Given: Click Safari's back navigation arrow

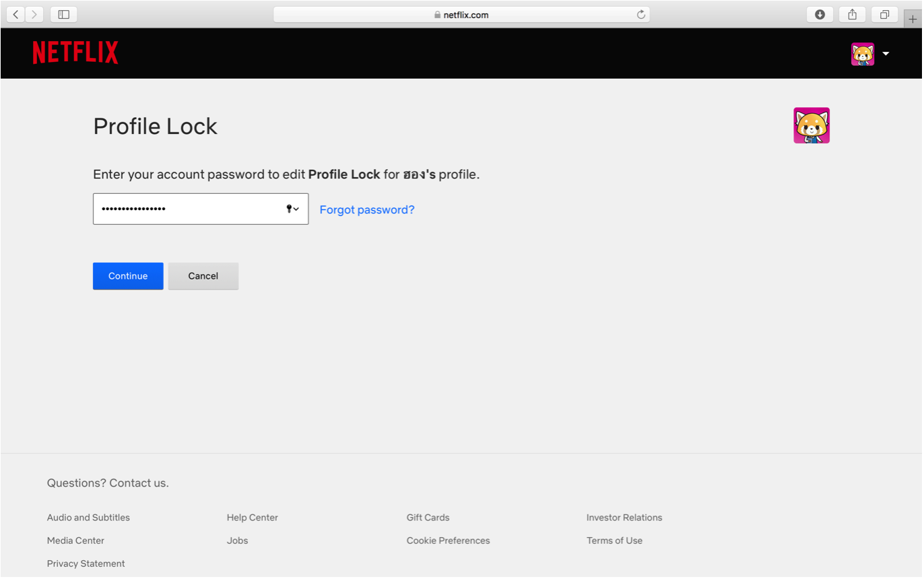Looking at the screenshot, I should tap(15, 14).
